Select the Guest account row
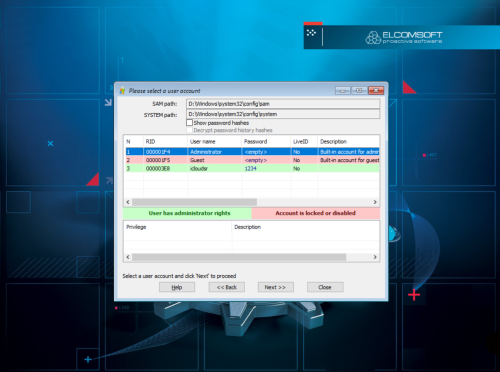 coord(252,160)
